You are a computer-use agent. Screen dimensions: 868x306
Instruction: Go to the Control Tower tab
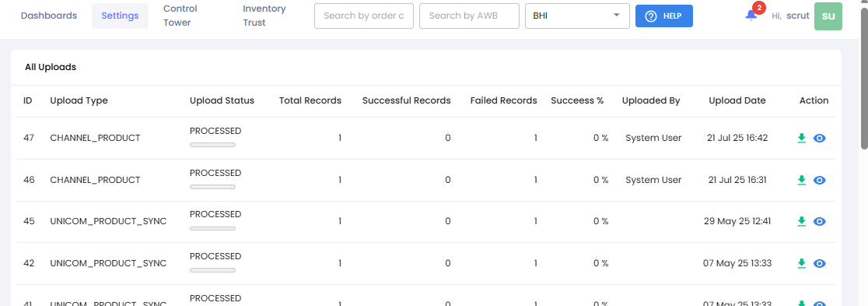tap(180, 16)
